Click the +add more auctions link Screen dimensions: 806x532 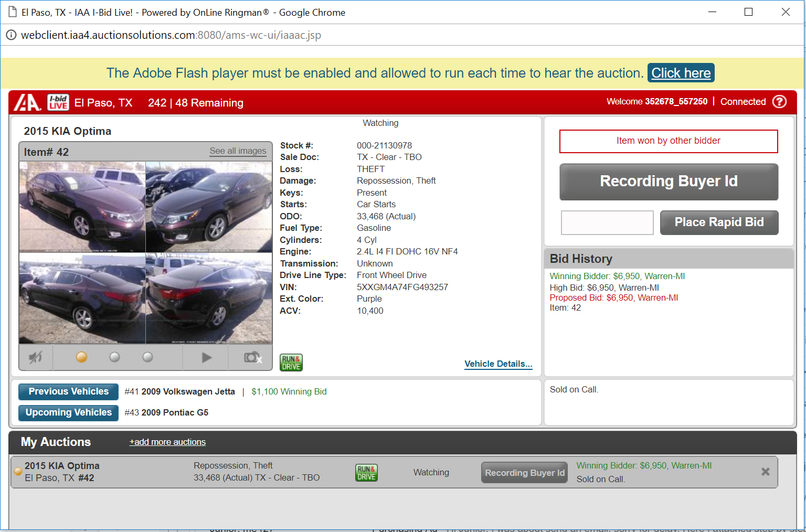pos(167,442)
